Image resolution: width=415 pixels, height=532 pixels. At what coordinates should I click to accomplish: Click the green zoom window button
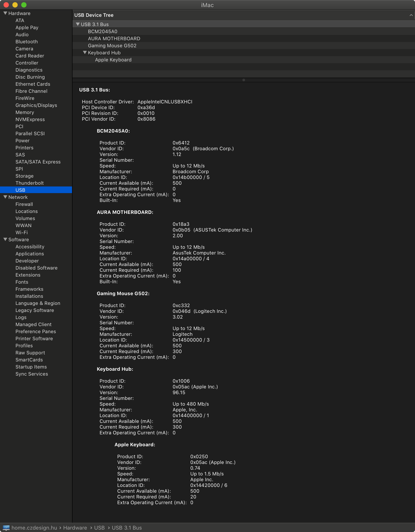coord(24,5)
